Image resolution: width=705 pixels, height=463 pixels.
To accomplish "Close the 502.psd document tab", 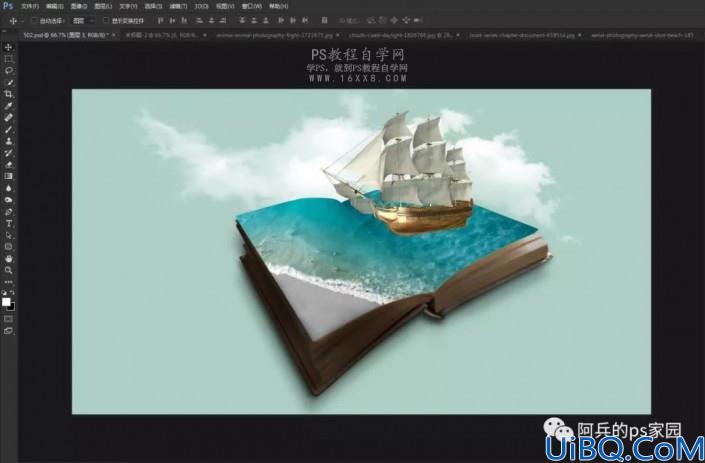I will click(114, 35).
